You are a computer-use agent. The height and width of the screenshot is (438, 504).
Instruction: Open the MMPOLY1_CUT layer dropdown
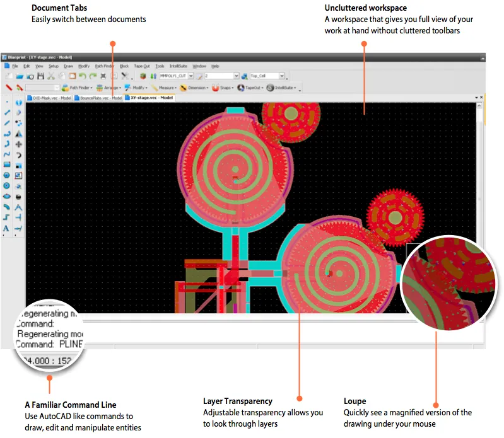(190, 76)
